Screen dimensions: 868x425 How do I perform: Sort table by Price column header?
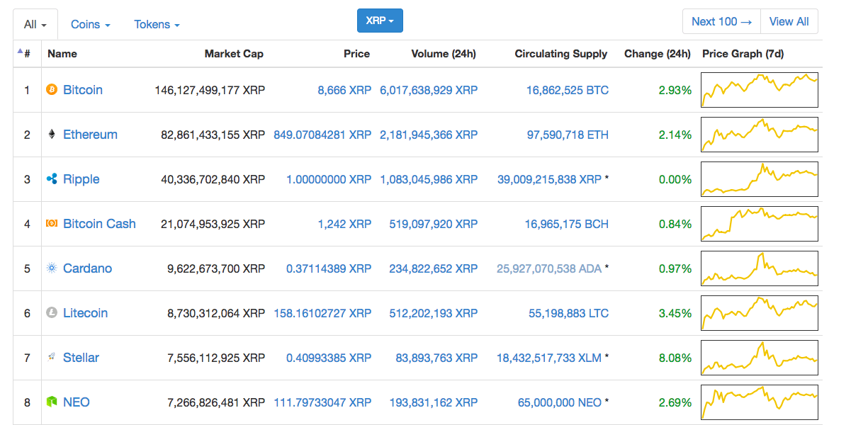[357, 54]
